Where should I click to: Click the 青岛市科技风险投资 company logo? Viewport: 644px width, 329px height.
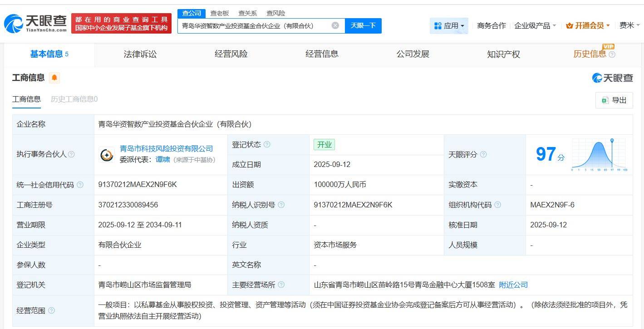(107, 155)
